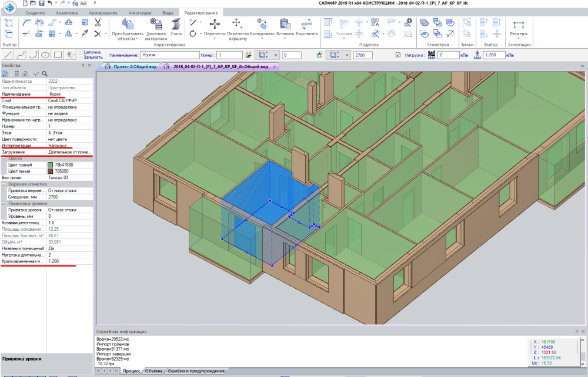Image resolution: width=588 pixels, height=377 pixels.
Task: Select the straight line drawing tool
Action: click(x=8, y=55)
